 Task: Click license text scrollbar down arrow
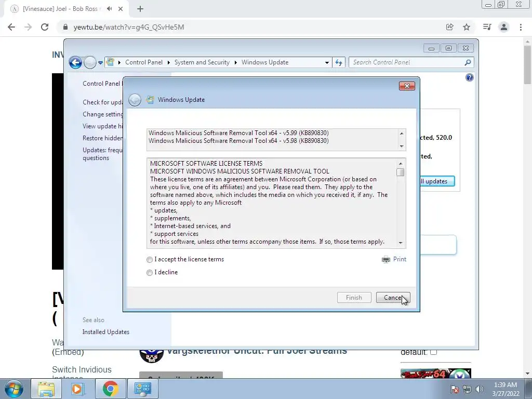401,243
